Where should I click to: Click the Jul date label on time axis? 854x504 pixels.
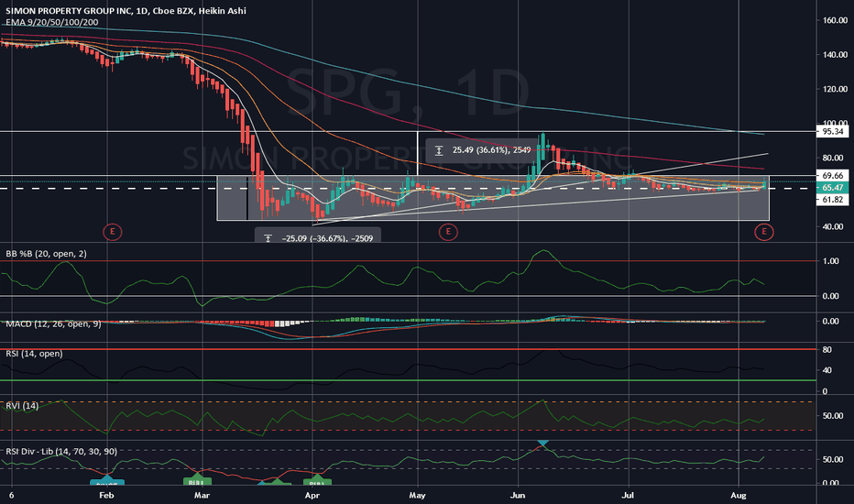(629, 495)
